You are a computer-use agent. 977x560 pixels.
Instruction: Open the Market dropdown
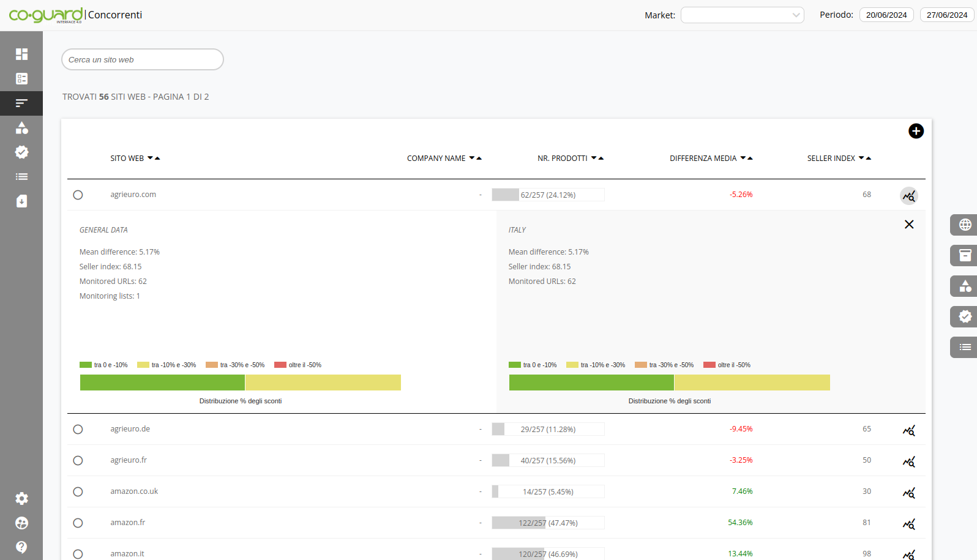742,15
